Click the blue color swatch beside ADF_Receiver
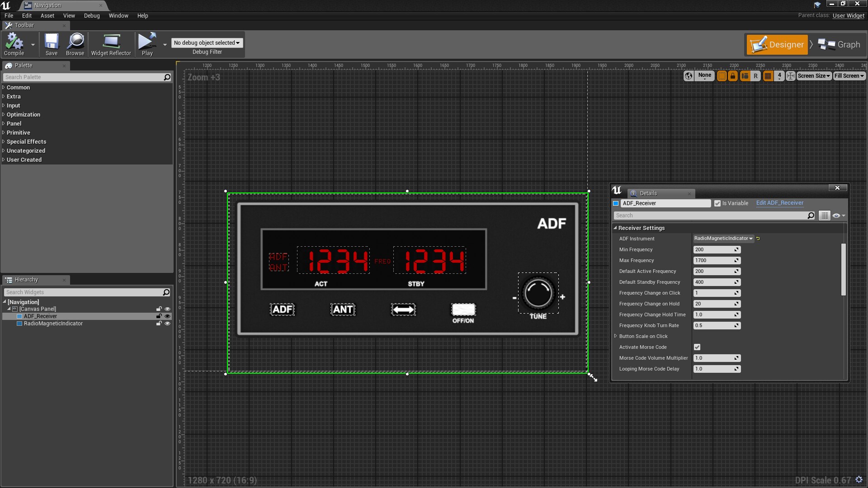 click(615, 203)
